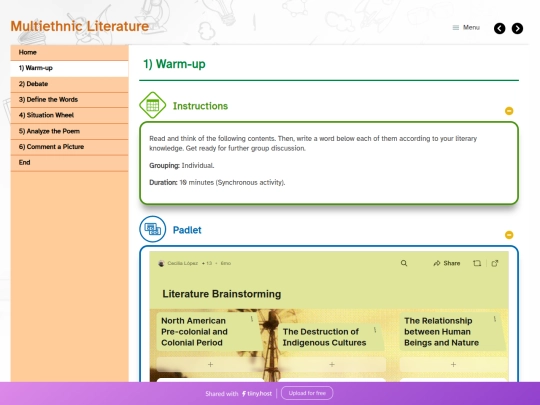Screen dimensions: 540x405
Task: Click the Padlet board icon
Action: 153,229
